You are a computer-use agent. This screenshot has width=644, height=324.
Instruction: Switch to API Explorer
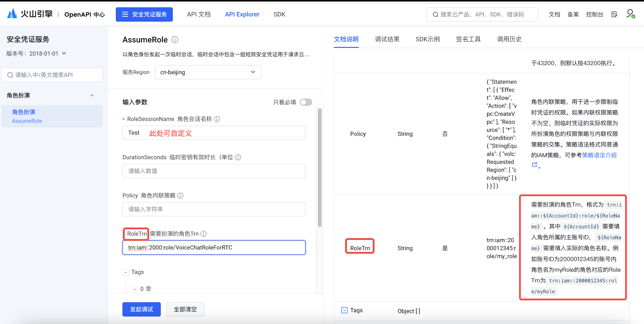tap(242, 14)
